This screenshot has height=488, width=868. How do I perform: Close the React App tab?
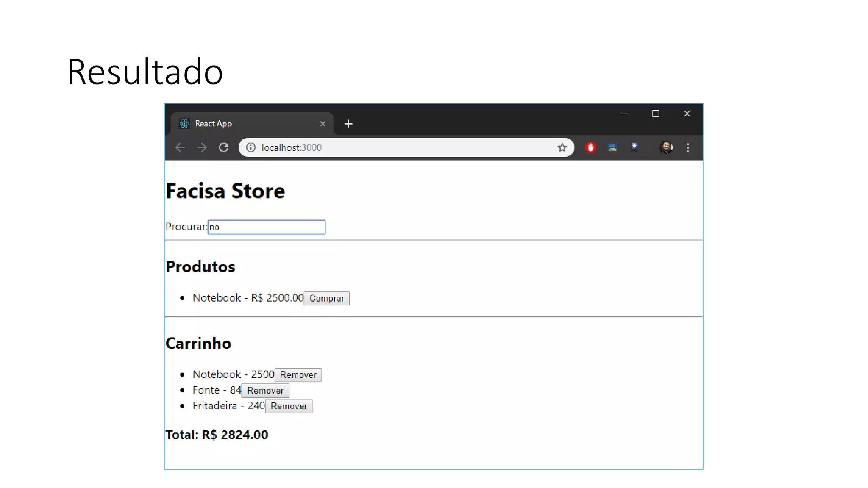323,124
